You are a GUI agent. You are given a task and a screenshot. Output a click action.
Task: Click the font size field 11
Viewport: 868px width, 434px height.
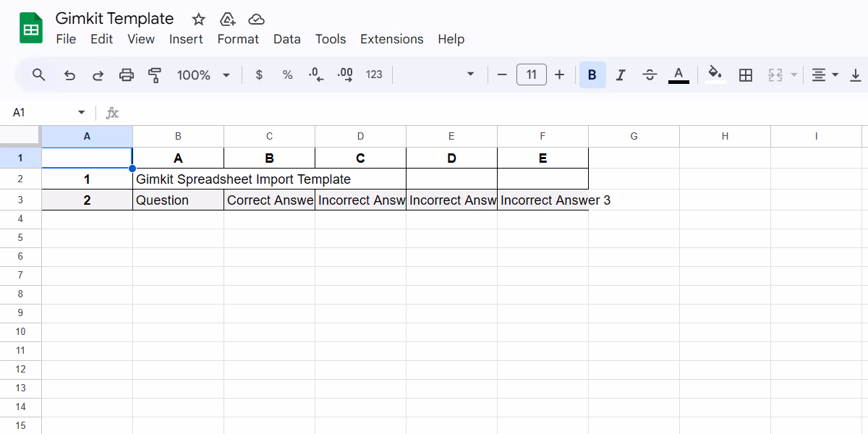coord(532,75)
